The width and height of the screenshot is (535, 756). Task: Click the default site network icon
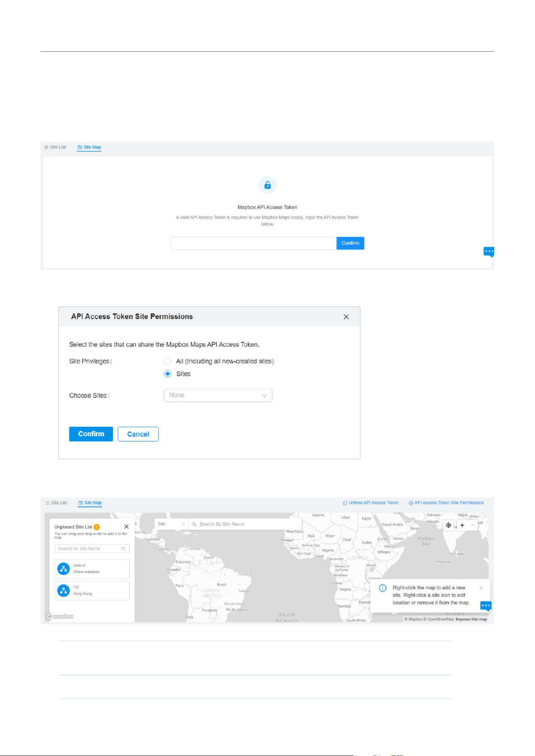[x=63, y=569]
